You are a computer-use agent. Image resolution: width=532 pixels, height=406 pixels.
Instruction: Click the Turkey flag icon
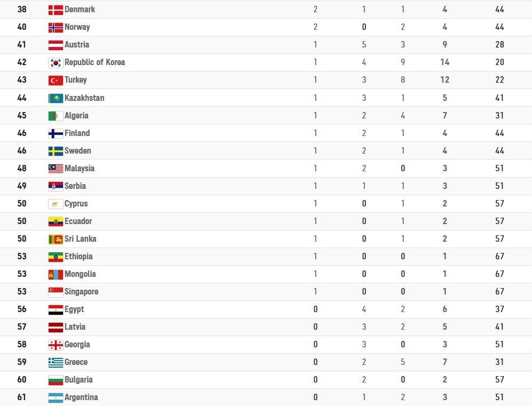point(56,80)
